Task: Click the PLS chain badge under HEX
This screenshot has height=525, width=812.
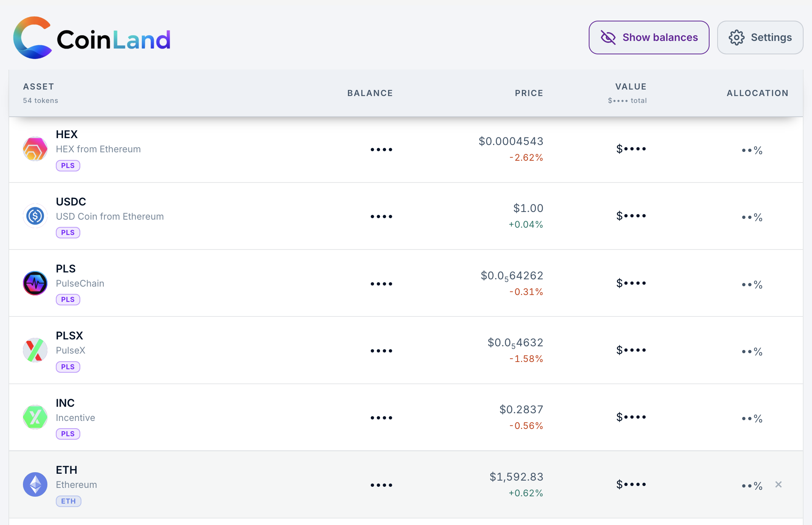Action: (x=68, y=166)
